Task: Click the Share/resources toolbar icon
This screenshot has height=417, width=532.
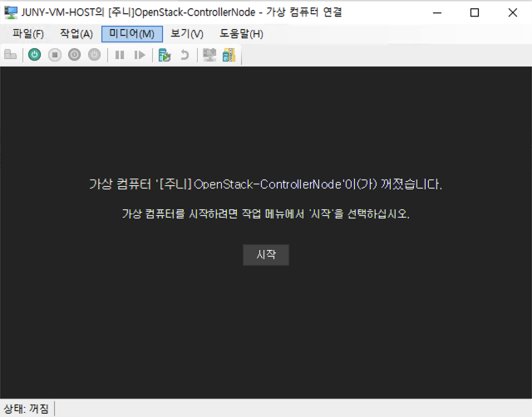Action: [229, 55]
